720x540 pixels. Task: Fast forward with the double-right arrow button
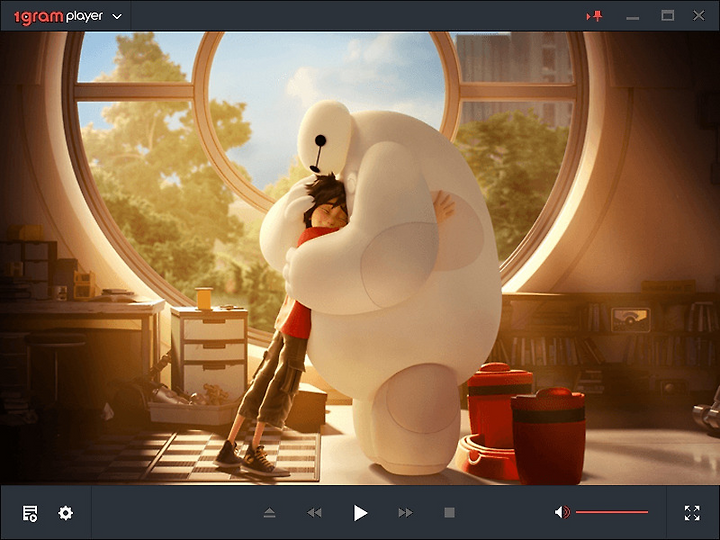coord(405,512)
